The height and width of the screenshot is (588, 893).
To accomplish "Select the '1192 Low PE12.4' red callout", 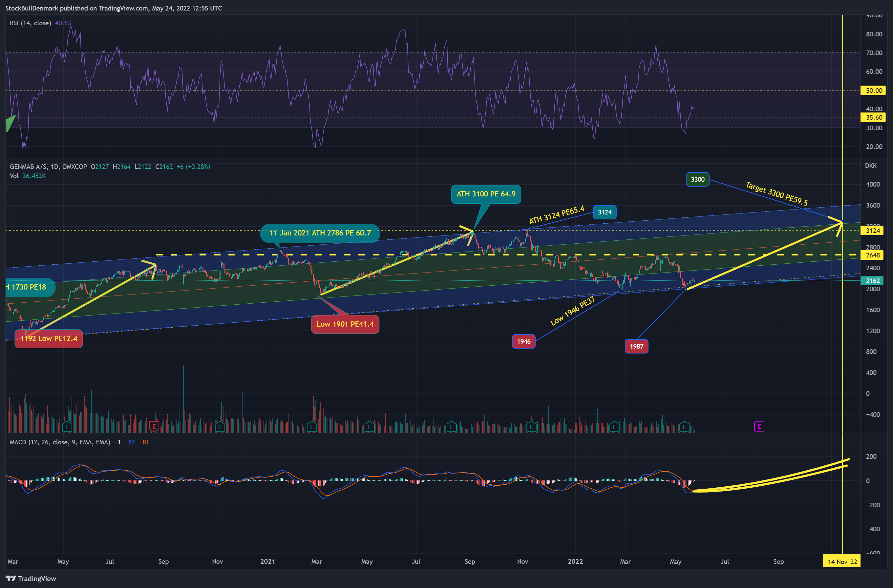I will (x=49, y=339).
